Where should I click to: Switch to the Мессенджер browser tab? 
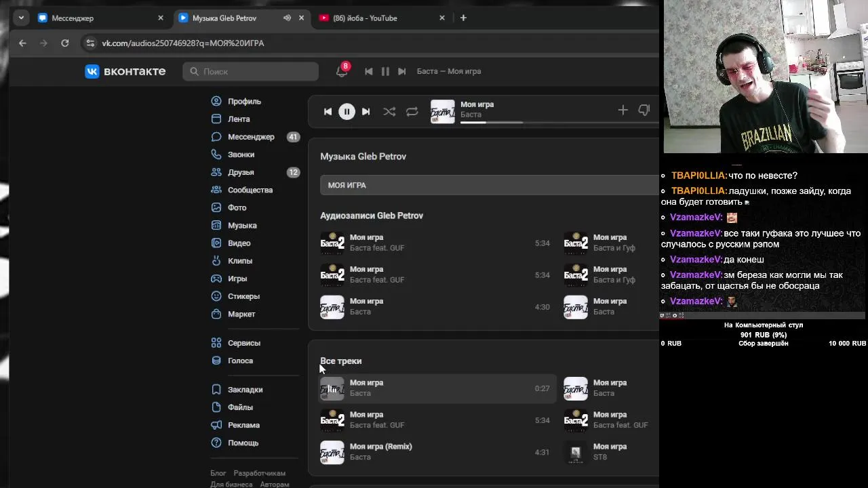click(x=100, y=18)
